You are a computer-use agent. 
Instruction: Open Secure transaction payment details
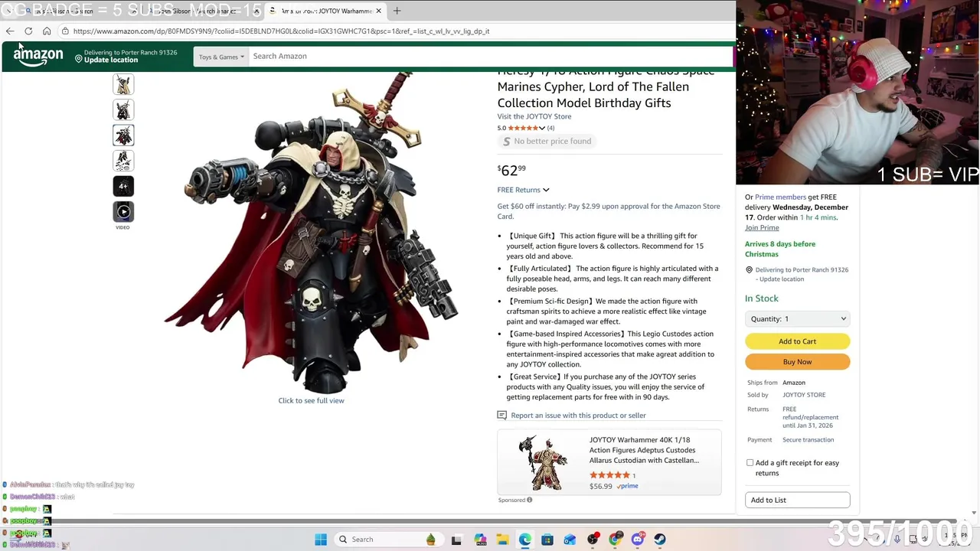(x=808, y=440)
